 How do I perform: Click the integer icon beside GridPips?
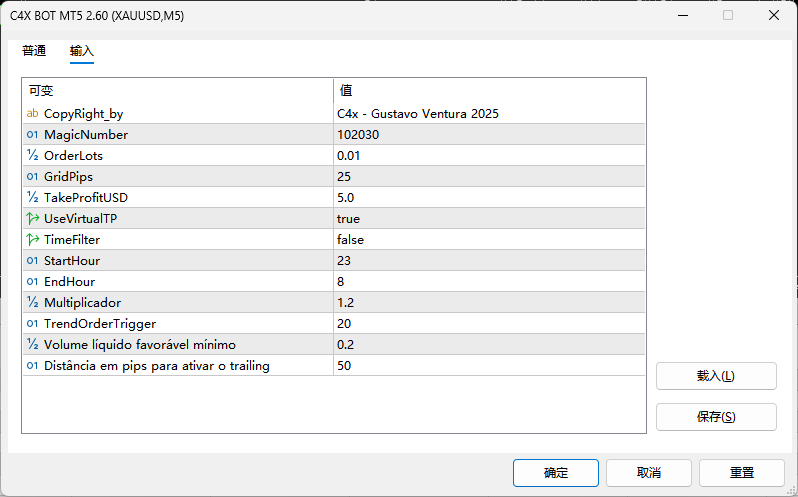click(x=32, y=177)
